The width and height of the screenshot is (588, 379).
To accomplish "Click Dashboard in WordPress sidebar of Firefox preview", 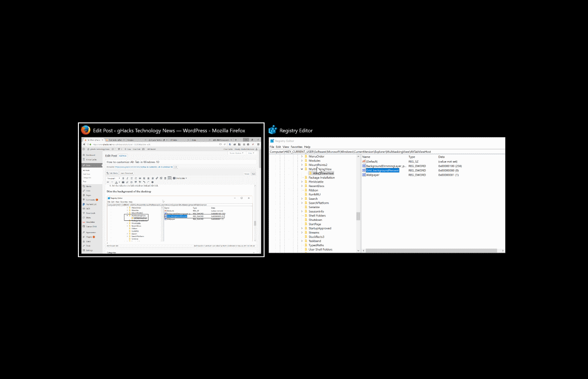I will [x=90, y=155].
